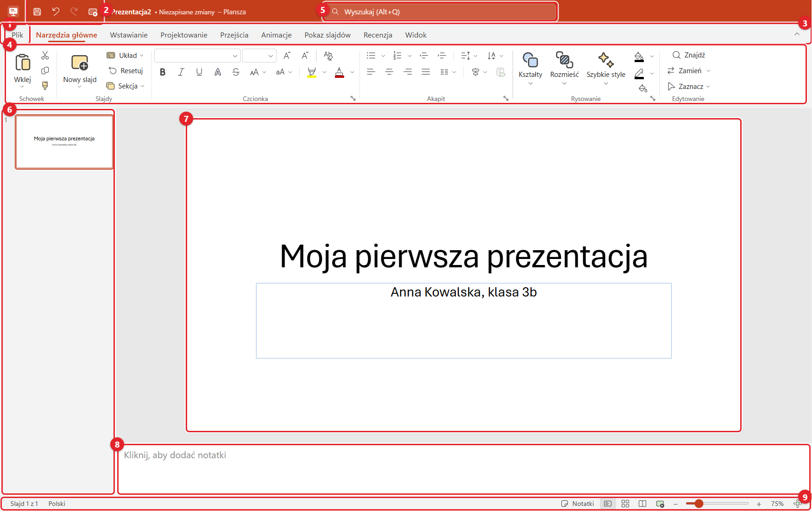This screenshot has width=812, height=511.
Task: Center align the paragraph text
Action: (x=389, y=72)
